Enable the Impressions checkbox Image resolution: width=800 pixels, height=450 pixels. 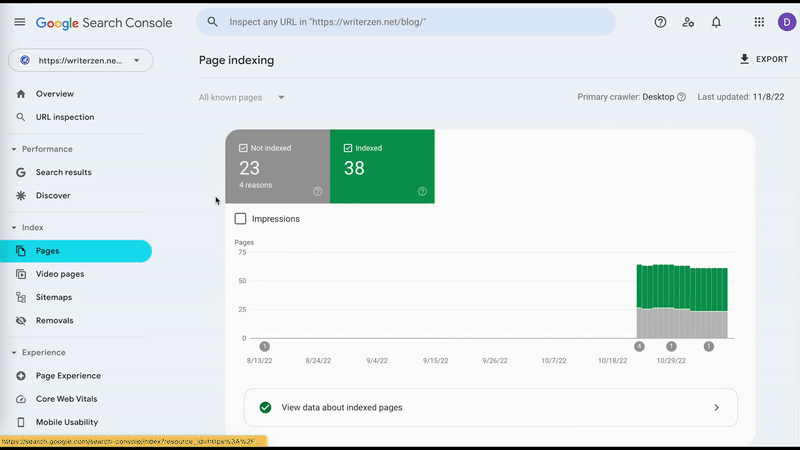[x=240, y=219]
